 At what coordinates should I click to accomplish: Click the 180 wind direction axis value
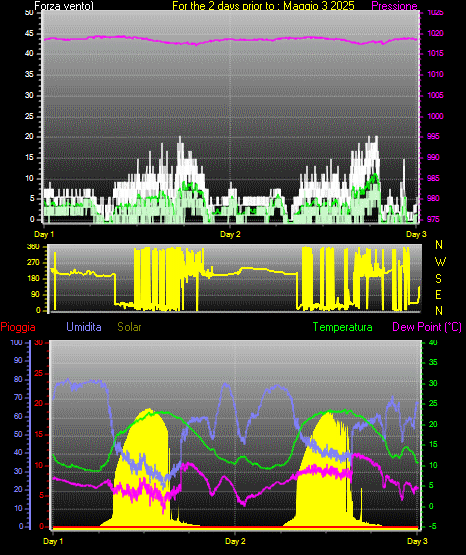coord(34,279)
